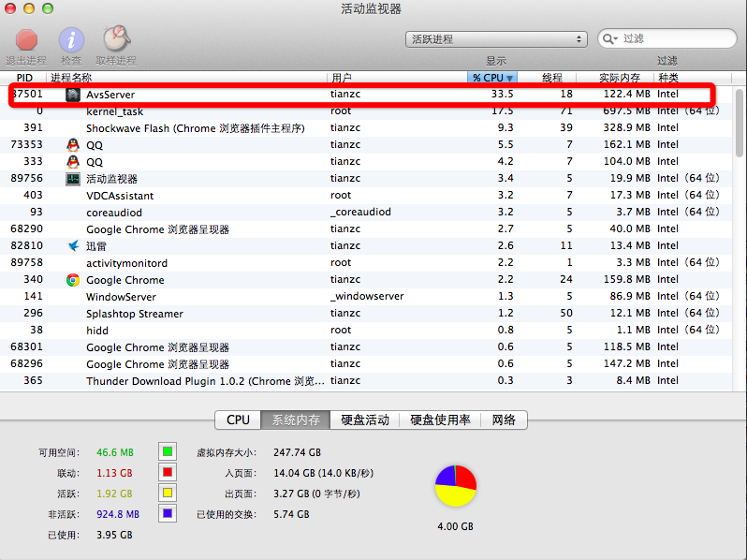Click the _windowserver user cell
Viewport: 747px width, 560px height.
[367, 296]
